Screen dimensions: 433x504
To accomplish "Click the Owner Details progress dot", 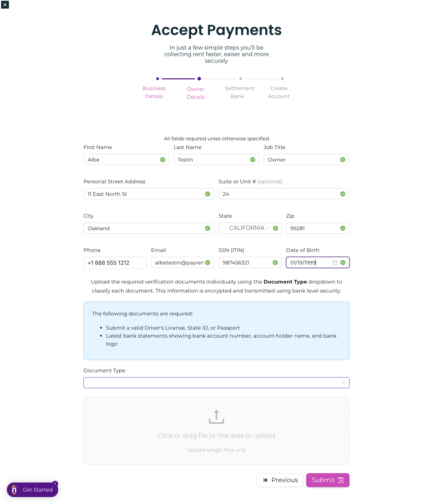I will (x=199, y=79).
